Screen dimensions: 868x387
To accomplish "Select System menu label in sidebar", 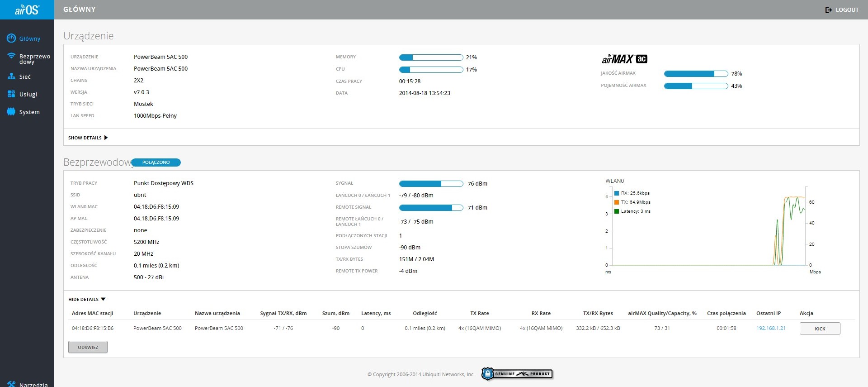I will (29, 112).
